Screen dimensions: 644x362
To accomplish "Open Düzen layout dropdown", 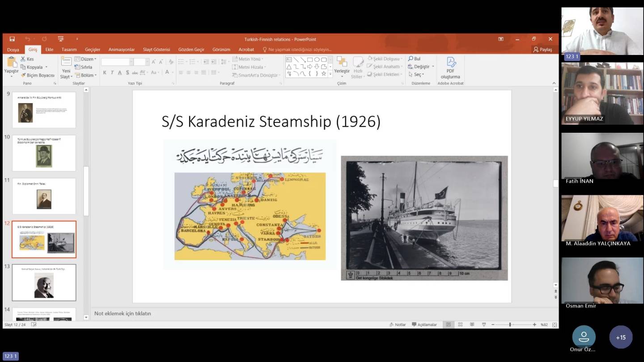I will point(85,59).
